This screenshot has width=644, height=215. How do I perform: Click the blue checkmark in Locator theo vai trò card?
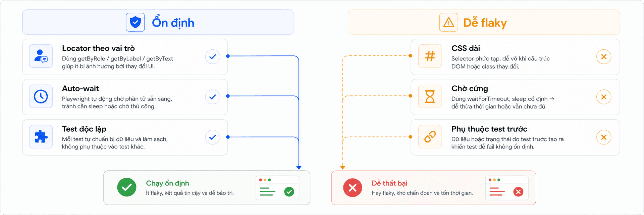click(x=213, y=57)
